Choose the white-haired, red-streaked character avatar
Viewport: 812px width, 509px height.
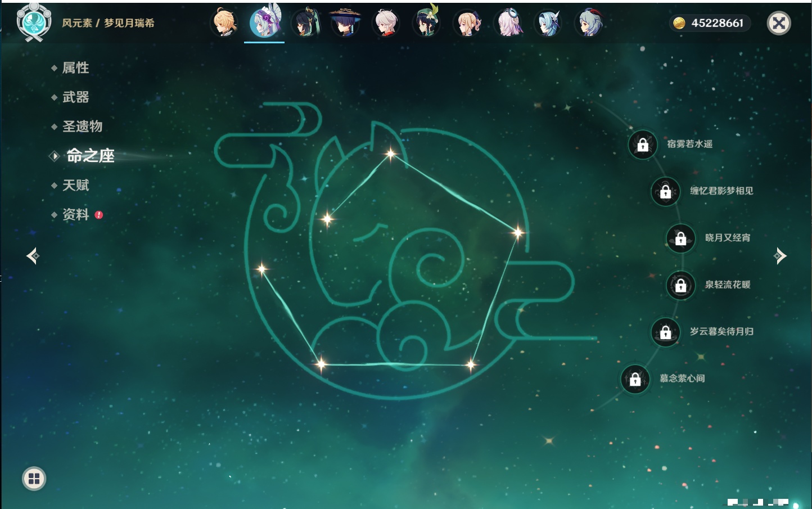click(x=386, y=23)
